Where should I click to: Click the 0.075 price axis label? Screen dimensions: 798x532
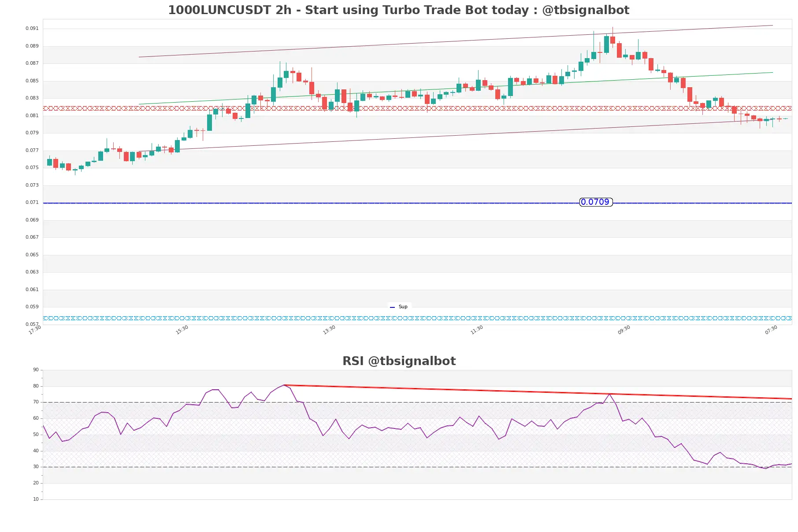[x=32, y=168]
